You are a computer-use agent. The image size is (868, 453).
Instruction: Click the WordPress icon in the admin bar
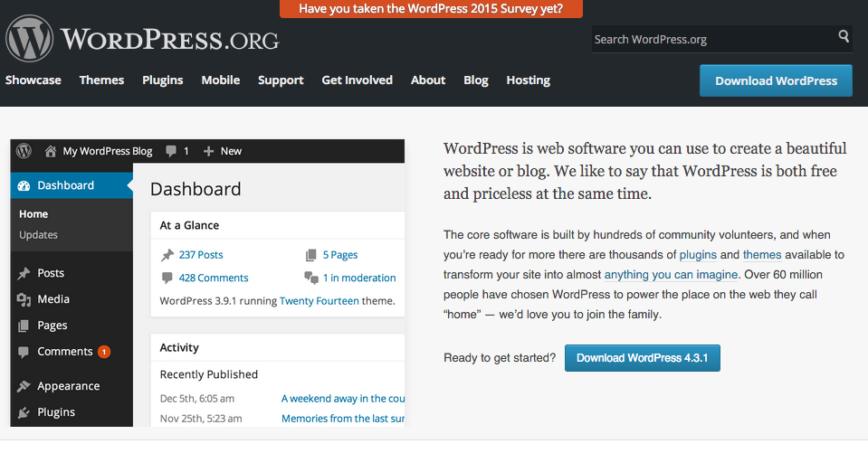pos(24,150)
